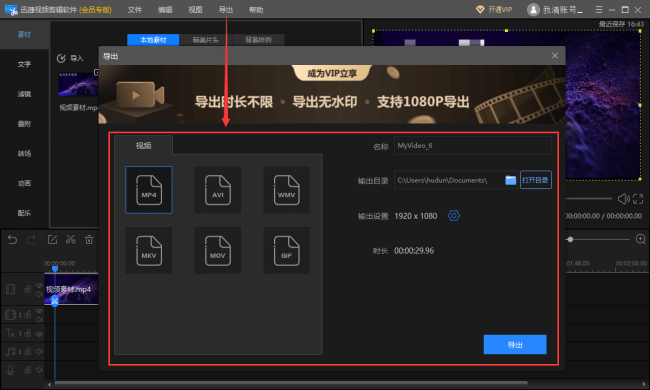Click the 打开目录 button
This screenshot has width=650, height=390.
pyautogui.click(x=536, y=180)
